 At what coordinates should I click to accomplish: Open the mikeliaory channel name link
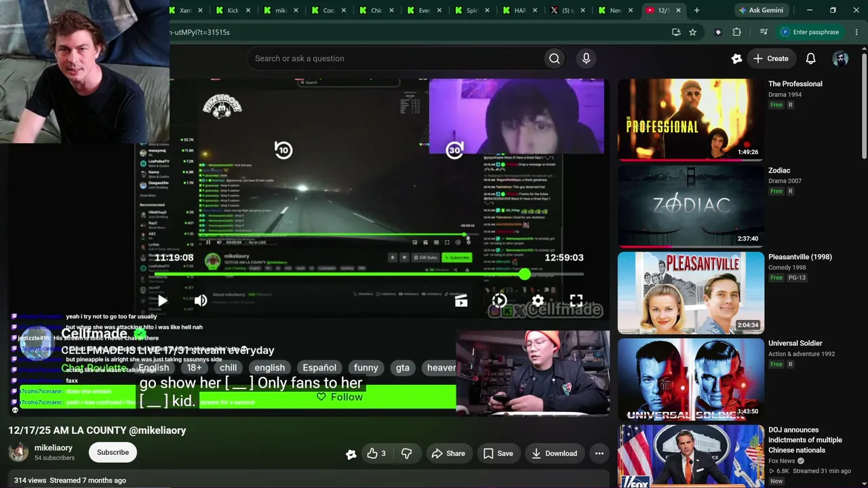coord(54,448)
